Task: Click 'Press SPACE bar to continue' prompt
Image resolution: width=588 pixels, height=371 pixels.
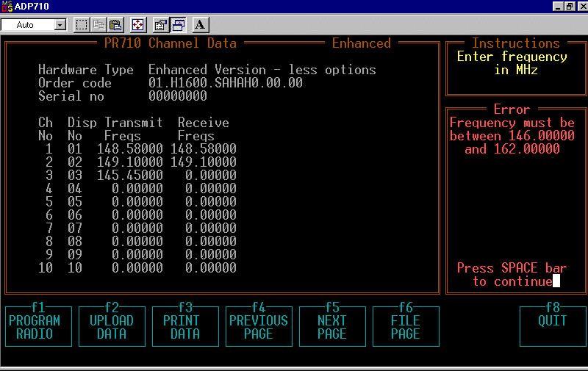Action: tap(512, 275)
